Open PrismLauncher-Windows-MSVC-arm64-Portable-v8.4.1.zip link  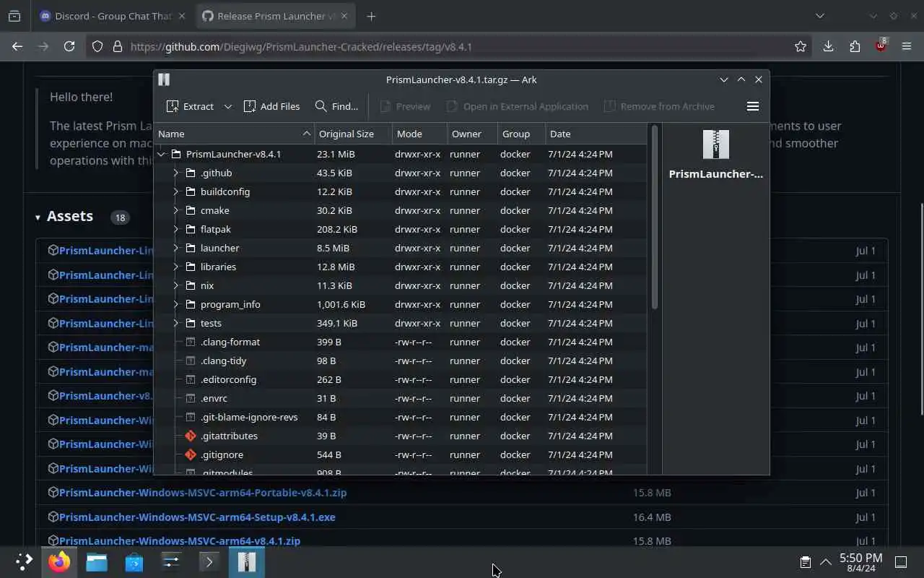203,493
